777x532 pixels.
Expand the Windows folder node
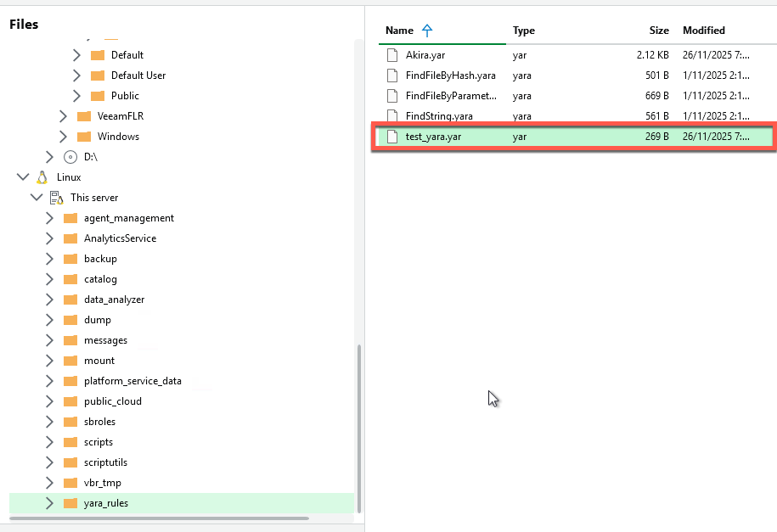[63, 137]
